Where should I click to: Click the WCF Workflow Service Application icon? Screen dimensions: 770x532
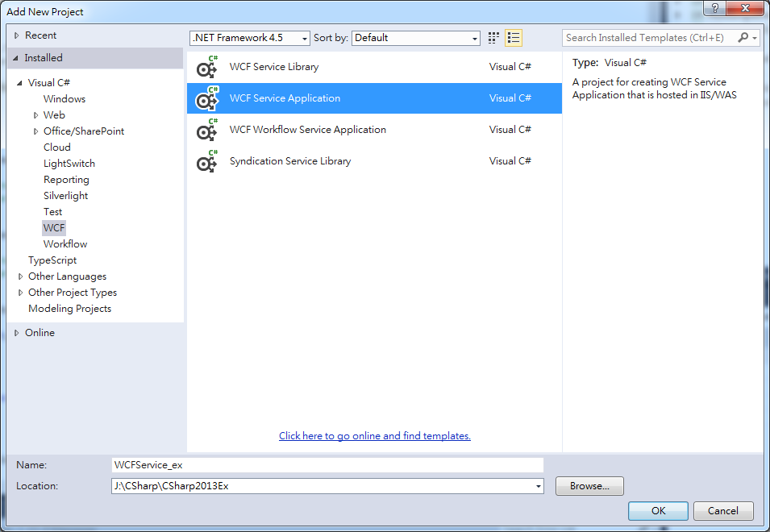206,130
